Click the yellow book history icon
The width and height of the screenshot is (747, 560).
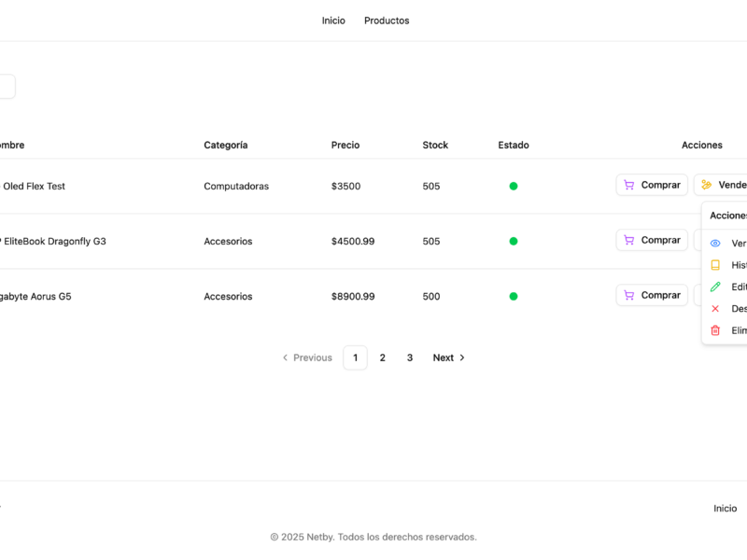(715, 265)
